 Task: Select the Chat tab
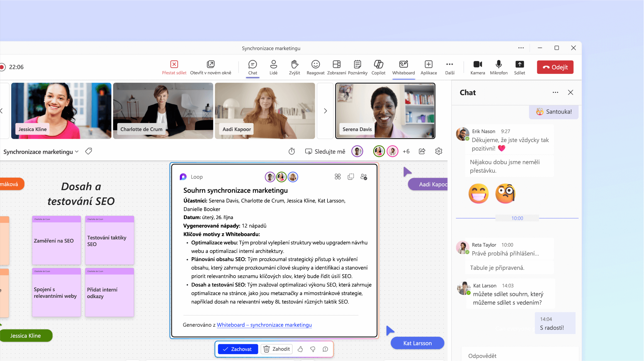click(x=252, y=67)
